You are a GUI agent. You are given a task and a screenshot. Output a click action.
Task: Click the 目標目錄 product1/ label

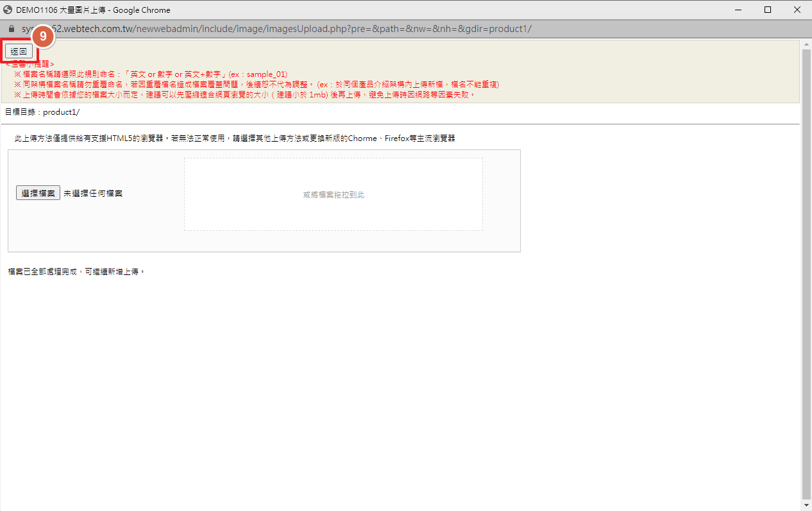click(42, 112)
